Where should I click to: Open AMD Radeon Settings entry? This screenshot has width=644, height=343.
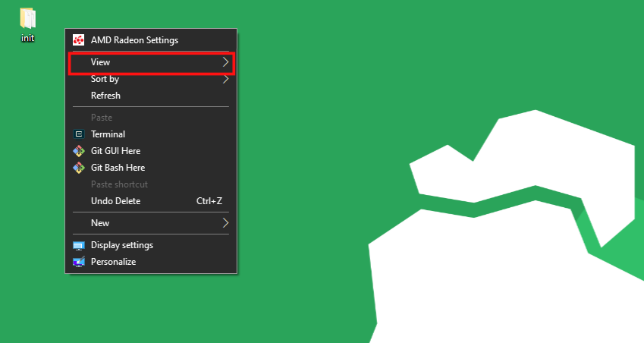[151, 40]
